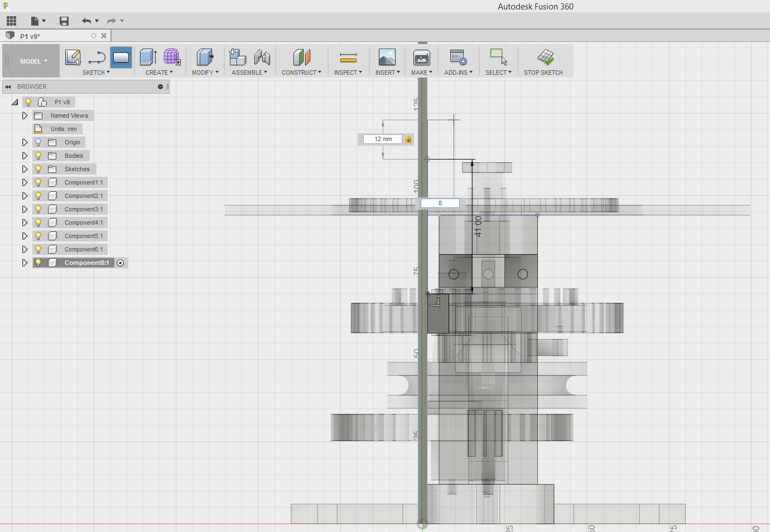Select the Line sketch tool icon
Viewport: 770px width, 532px height.
[x=97, y=57]
